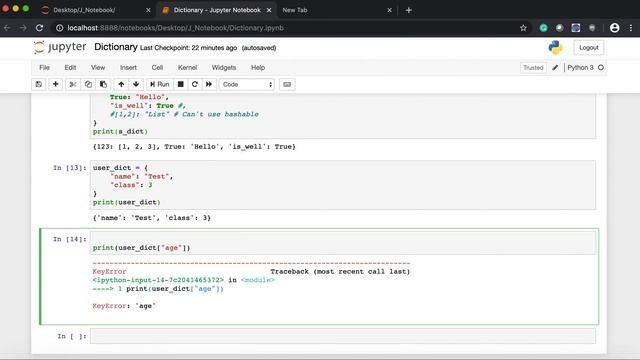Go back in browser history

tap(7, 28)
